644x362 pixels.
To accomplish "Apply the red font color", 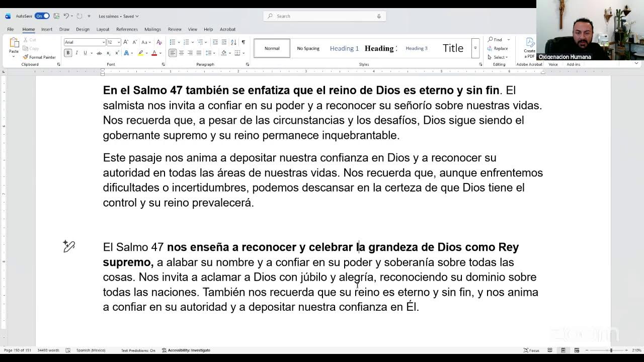I will (154, 53).
